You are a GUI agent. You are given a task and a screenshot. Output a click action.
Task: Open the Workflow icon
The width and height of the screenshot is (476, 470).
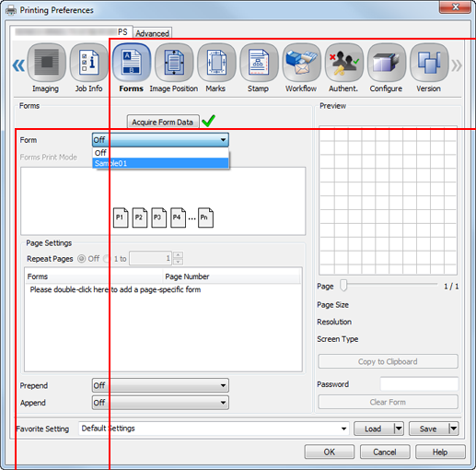[301, 63]
